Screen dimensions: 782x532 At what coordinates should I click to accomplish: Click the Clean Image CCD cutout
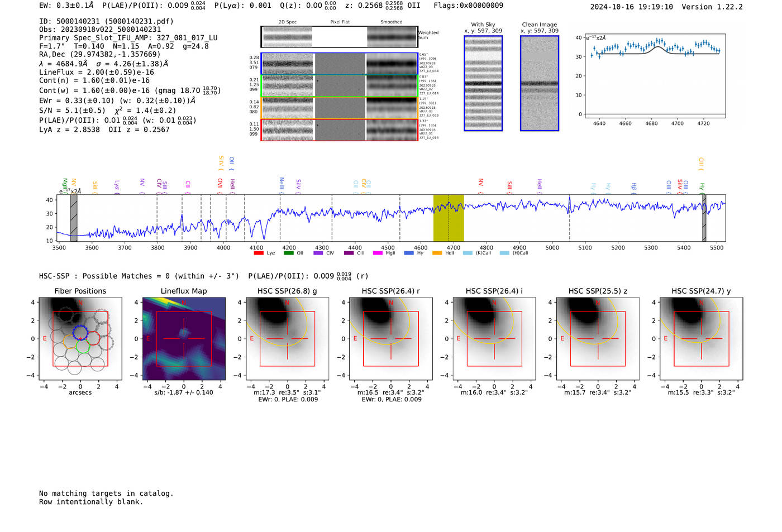540,83
